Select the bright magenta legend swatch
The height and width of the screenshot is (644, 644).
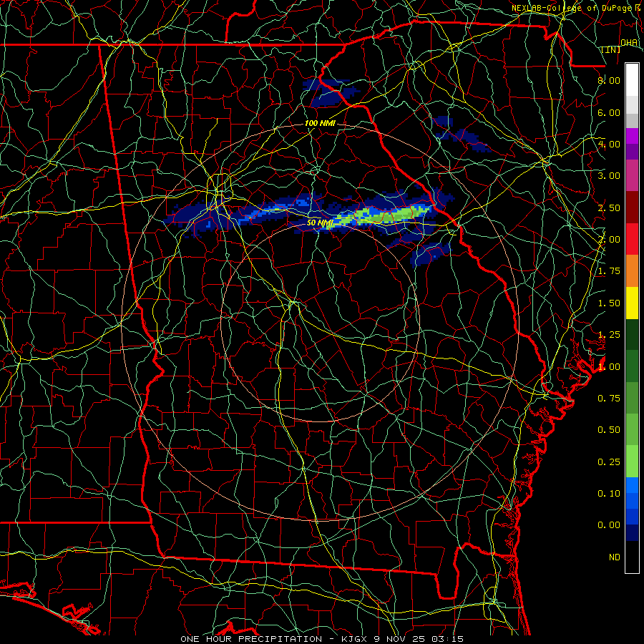point(632,136)
